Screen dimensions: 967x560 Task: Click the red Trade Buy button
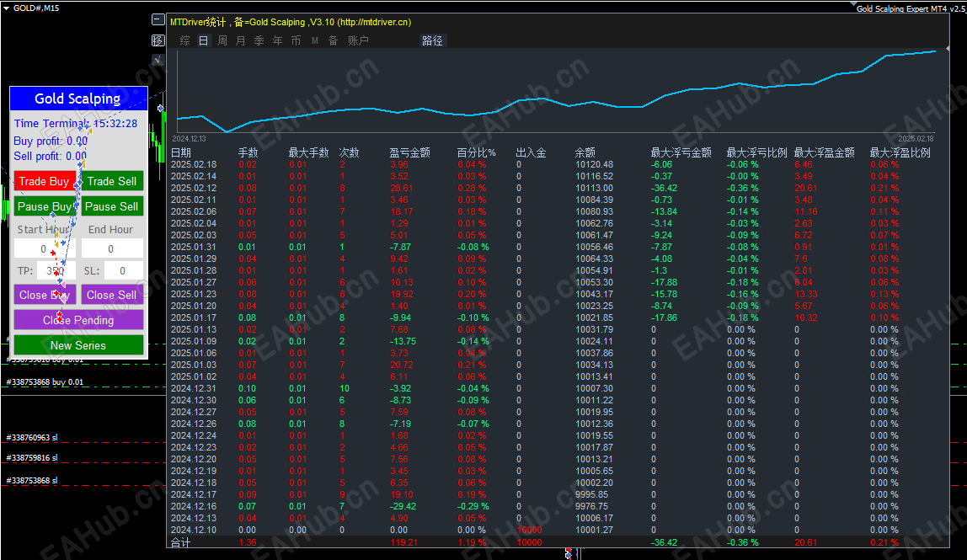(x=45, y=181)
